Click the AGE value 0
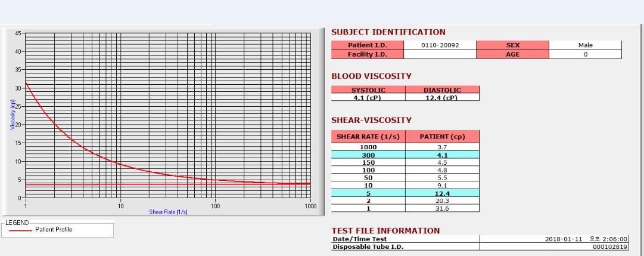The height and width of the screenshot is (256, 644). pos(585,54)
